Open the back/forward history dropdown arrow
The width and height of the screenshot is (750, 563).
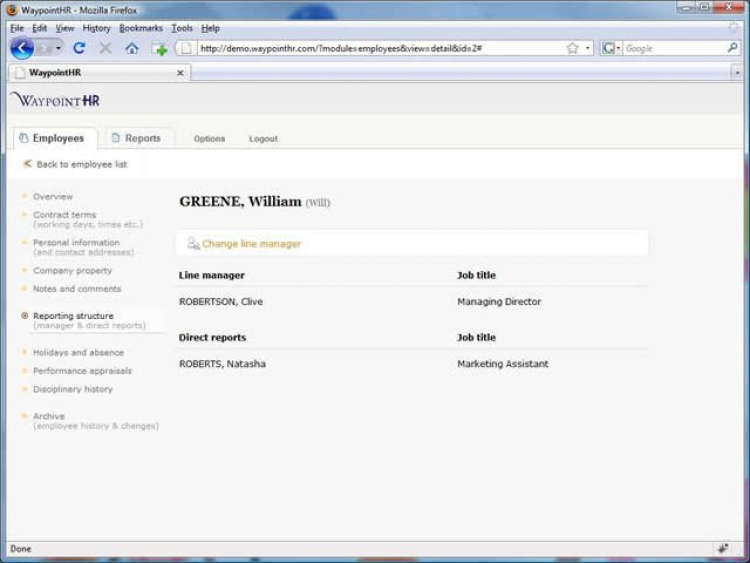58,48
